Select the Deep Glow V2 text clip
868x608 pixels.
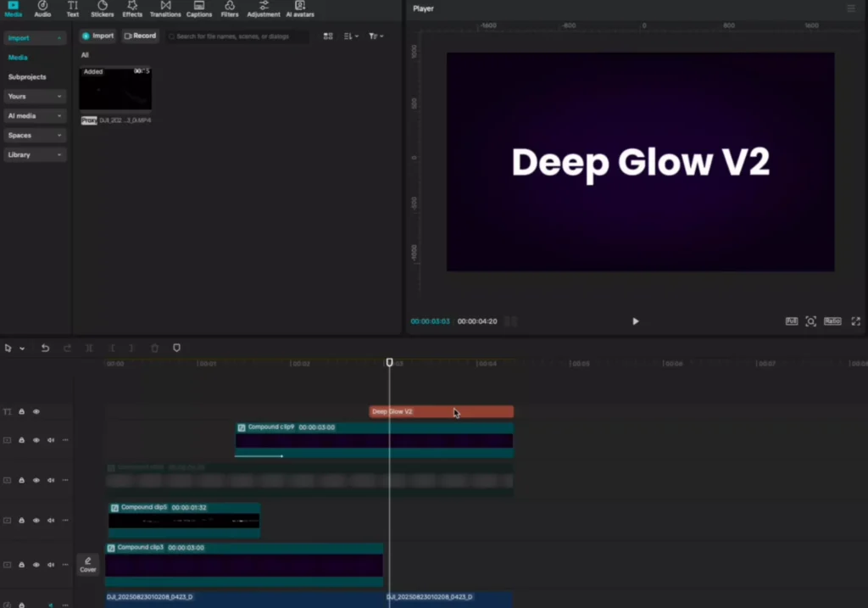coord(424,412)
